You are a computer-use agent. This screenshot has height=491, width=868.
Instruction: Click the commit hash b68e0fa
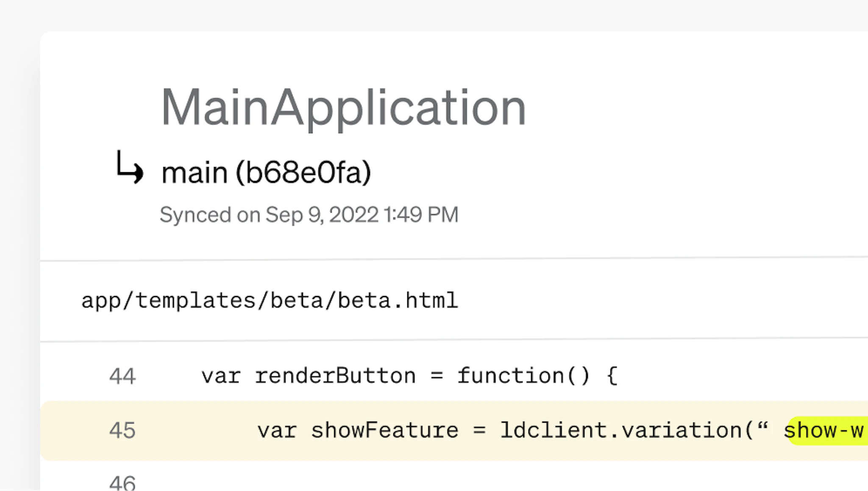click(x=303, y=173)
